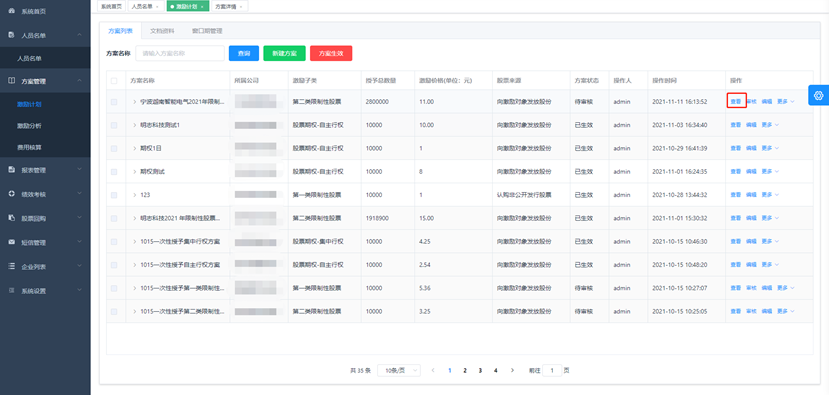Go to previous page with the left arrow
Image resolution: width=829 pixels, height=395 pixels.
pyautogui.click(x=433, y=370)
